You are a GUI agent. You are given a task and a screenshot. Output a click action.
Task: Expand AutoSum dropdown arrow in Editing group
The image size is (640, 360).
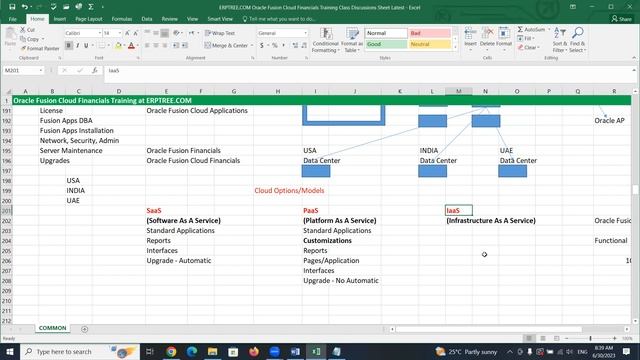(549, 30)
